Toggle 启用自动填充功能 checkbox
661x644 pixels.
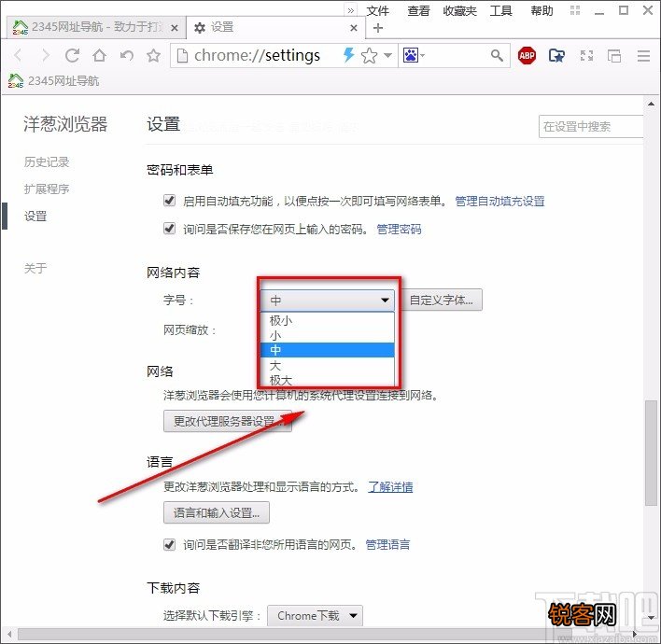click(170, 200)
